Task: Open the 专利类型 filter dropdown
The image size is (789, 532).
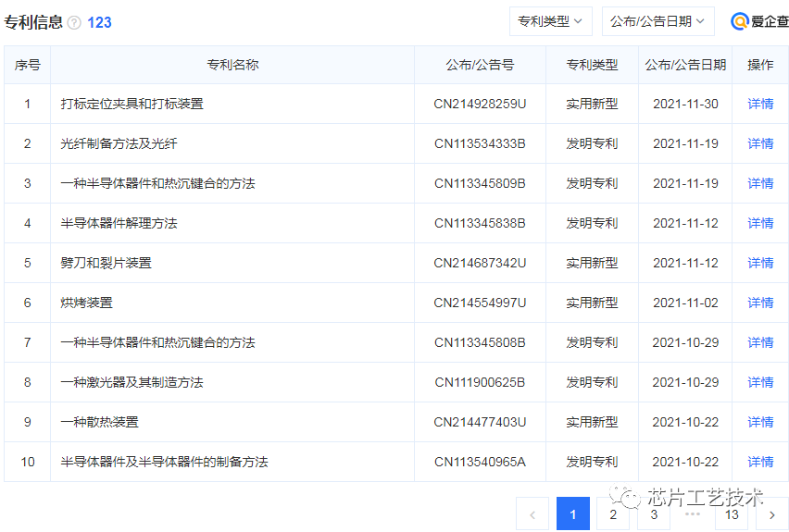Action: (550, 21)
